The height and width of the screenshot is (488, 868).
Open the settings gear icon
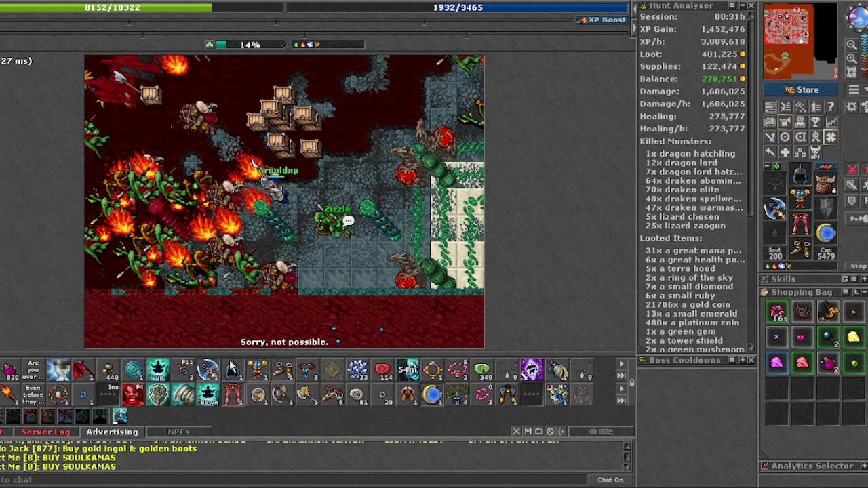coord(852,107)
